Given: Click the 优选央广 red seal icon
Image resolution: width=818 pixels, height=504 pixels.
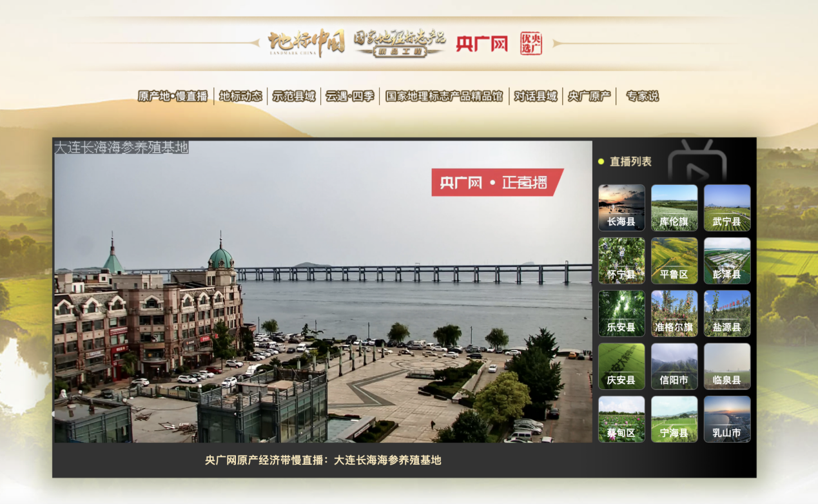Looking at the screenshot, I should [531, 44].
